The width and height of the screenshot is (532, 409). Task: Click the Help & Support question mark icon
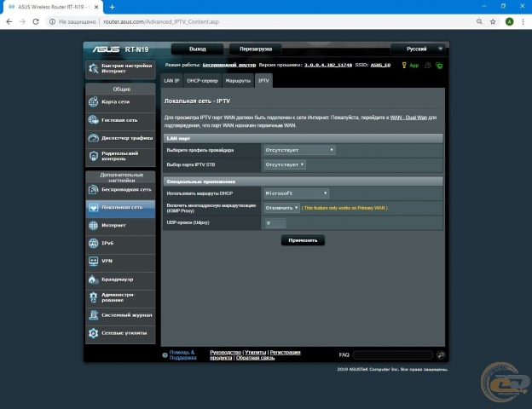tap(165, 355)
